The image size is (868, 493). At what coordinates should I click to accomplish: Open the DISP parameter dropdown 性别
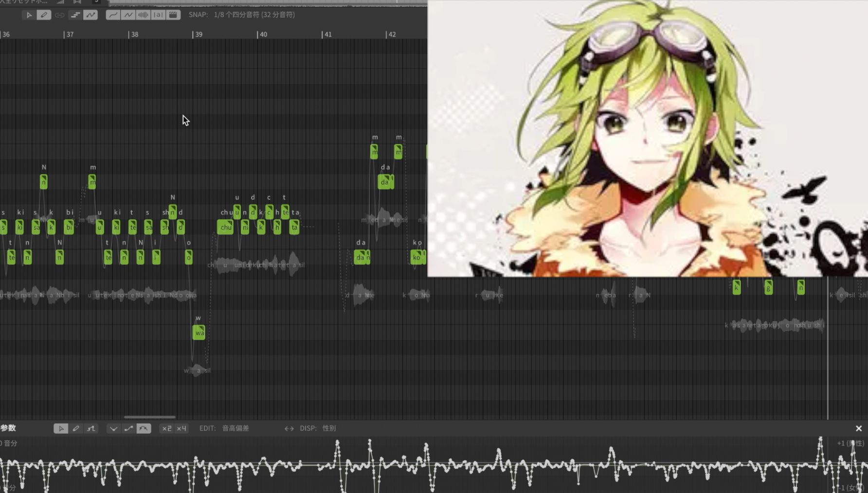click(329, 428)
